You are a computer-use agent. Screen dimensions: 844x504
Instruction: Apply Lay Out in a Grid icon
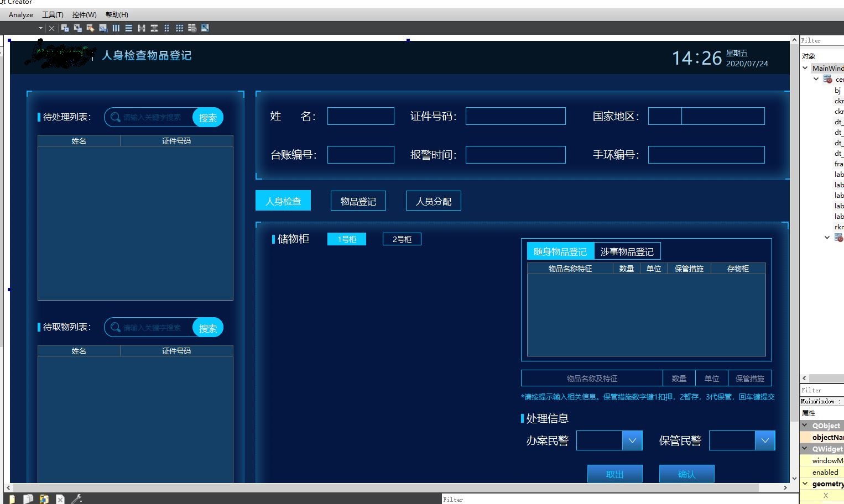point(179,28)
